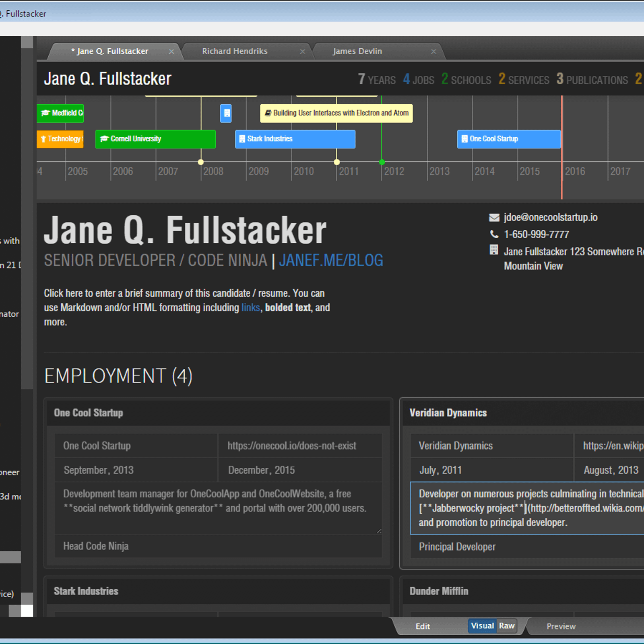Edit onecool.io URL field
Screen dimensions: 644x644
[x=300, y=446]
